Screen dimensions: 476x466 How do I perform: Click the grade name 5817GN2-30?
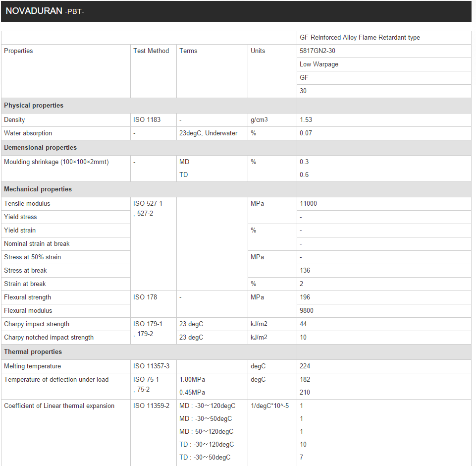click(317, 51)
